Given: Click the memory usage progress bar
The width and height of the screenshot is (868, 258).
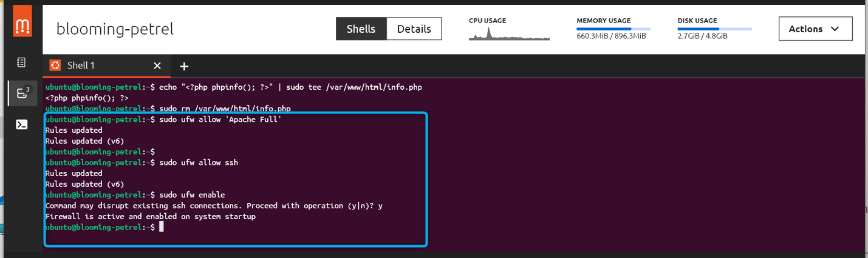Looking at the screenshot, I should [x=613, y=29].
